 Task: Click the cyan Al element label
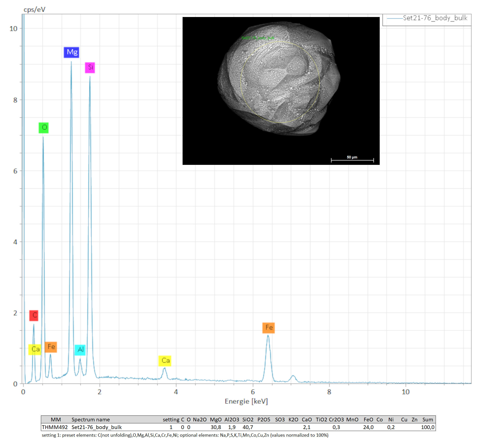(80, 350)
